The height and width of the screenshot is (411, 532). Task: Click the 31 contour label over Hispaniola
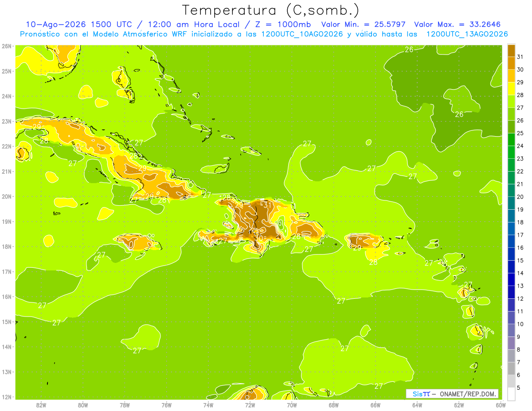[268, 205]
